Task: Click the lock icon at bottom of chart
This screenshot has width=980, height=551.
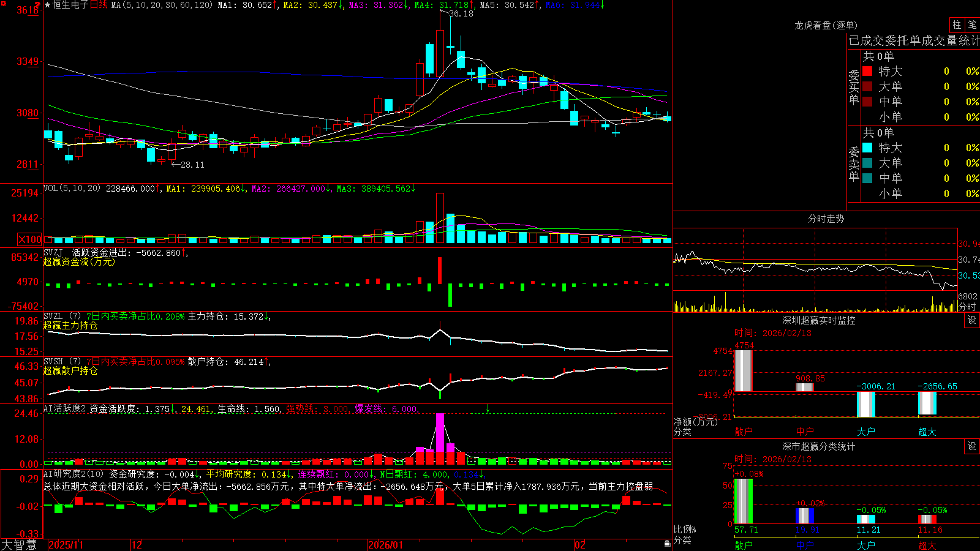Action: [667, 544]
